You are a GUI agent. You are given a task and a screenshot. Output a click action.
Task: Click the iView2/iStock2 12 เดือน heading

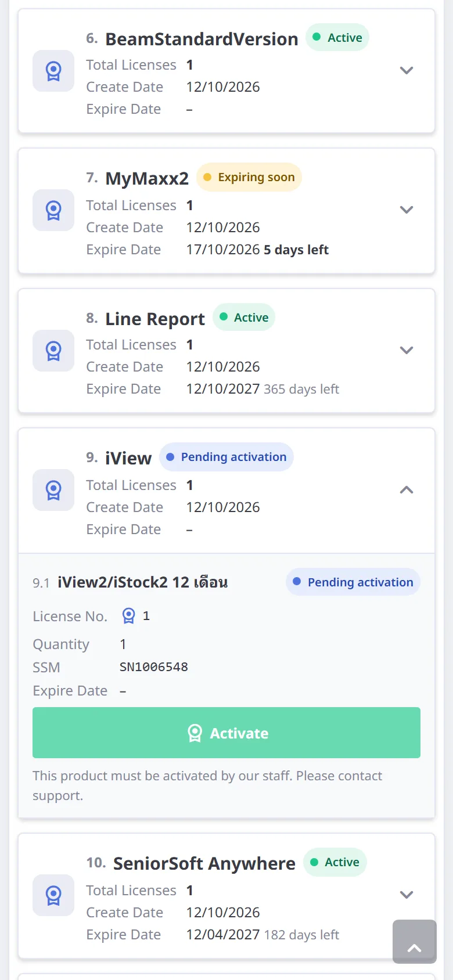click(x=143, y=582)
